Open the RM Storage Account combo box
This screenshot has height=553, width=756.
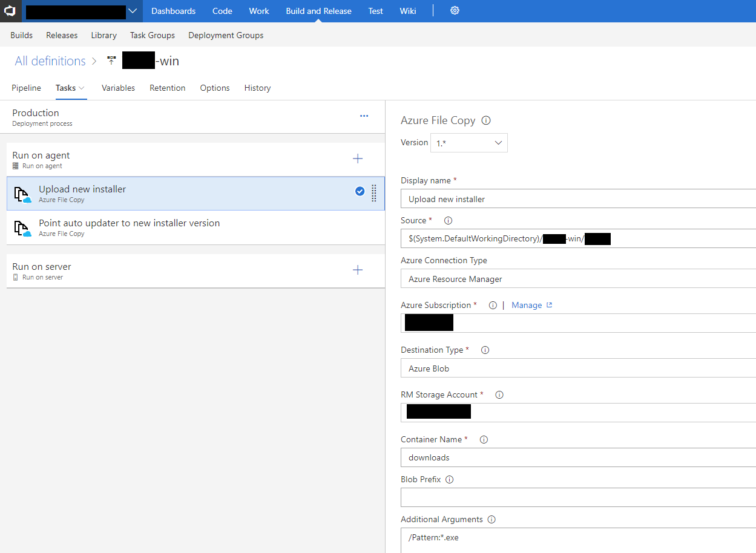(x=578, y=413)
